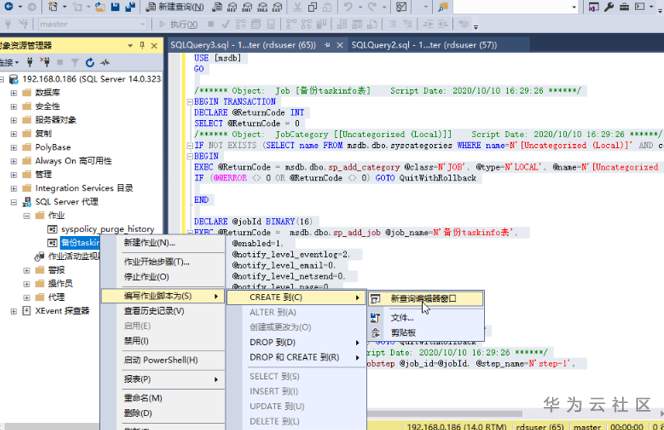Close the Object Explorer panel

(x=154, y=45)
